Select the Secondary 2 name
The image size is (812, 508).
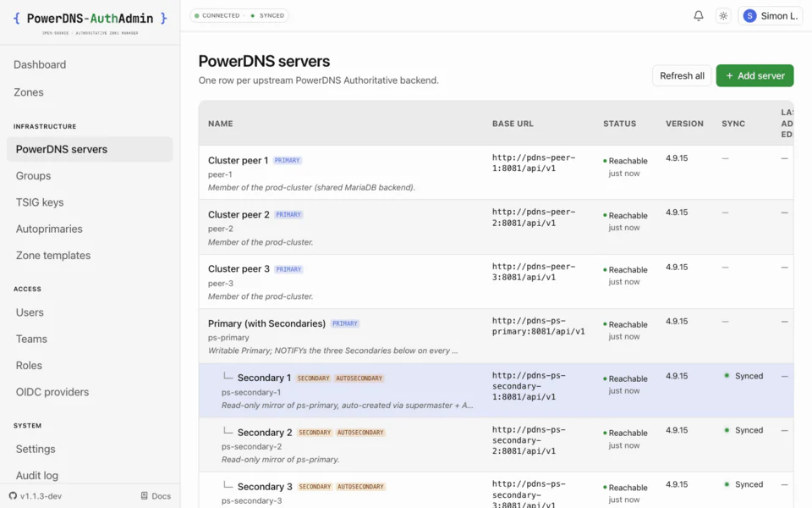tap(265, 433)
